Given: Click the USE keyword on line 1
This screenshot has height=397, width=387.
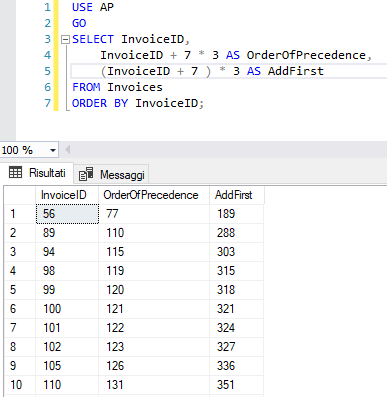Looking at the screenshot, I should tap(82, 7).
